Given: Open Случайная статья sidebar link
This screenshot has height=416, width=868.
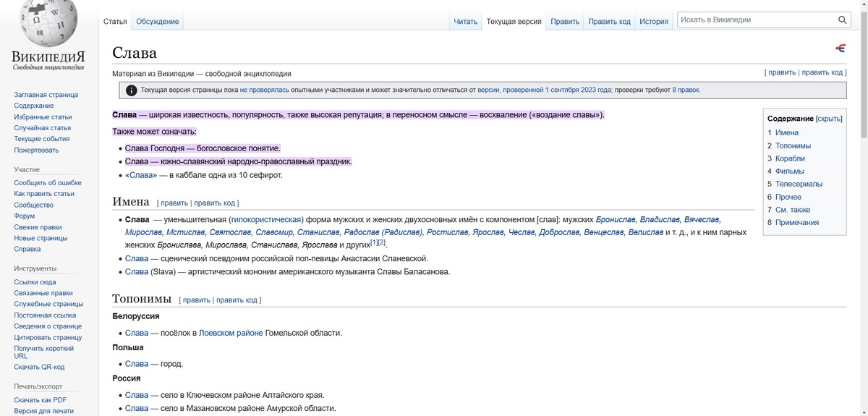Looking at the screenshot, I should 43,127.
